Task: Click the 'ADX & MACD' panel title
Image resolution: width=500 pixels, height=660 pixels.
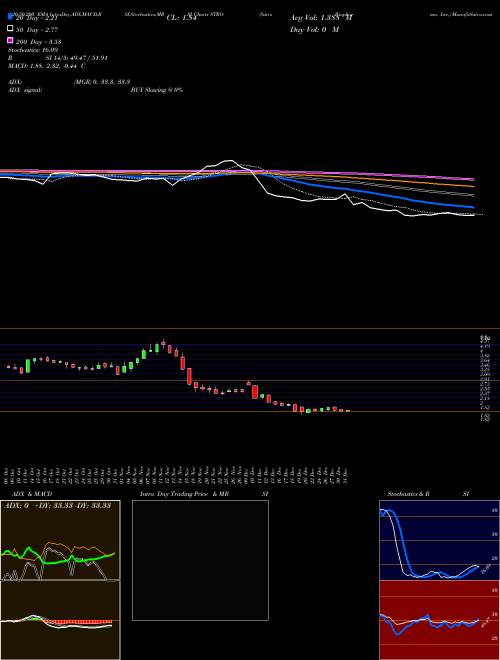Action: click(x=32, y=494)
